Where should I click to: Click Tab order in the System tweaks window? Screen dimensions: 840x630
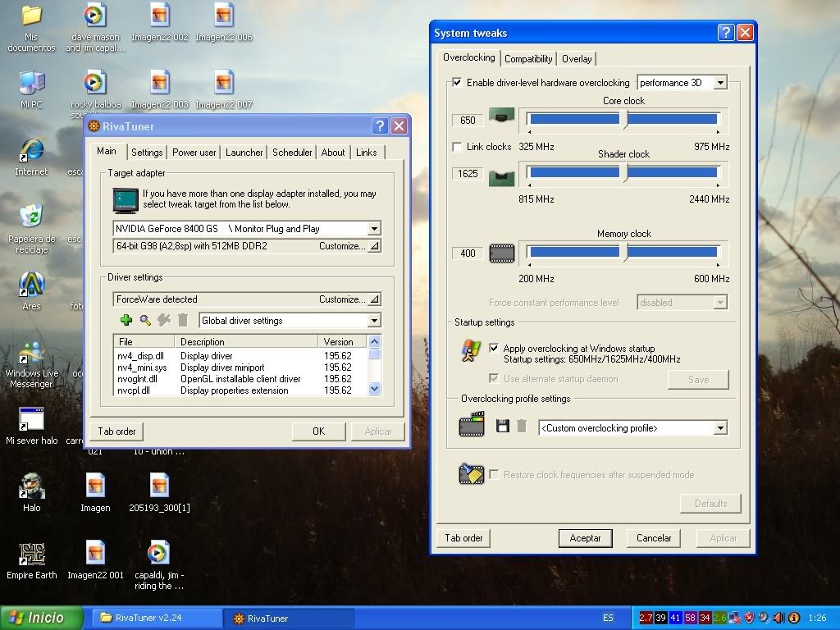464,538
